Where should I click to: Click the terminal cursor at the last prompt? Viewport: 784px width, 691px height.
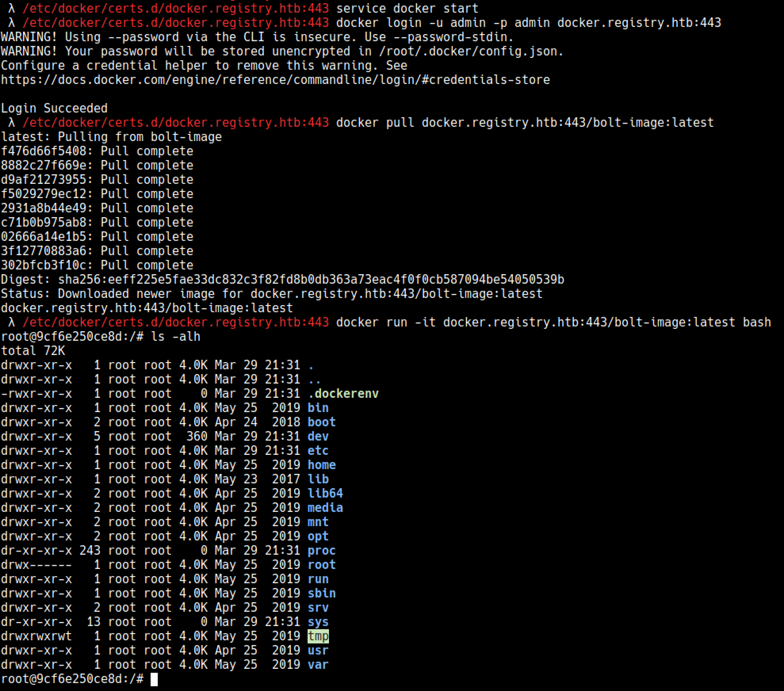(x=154, y=679)
